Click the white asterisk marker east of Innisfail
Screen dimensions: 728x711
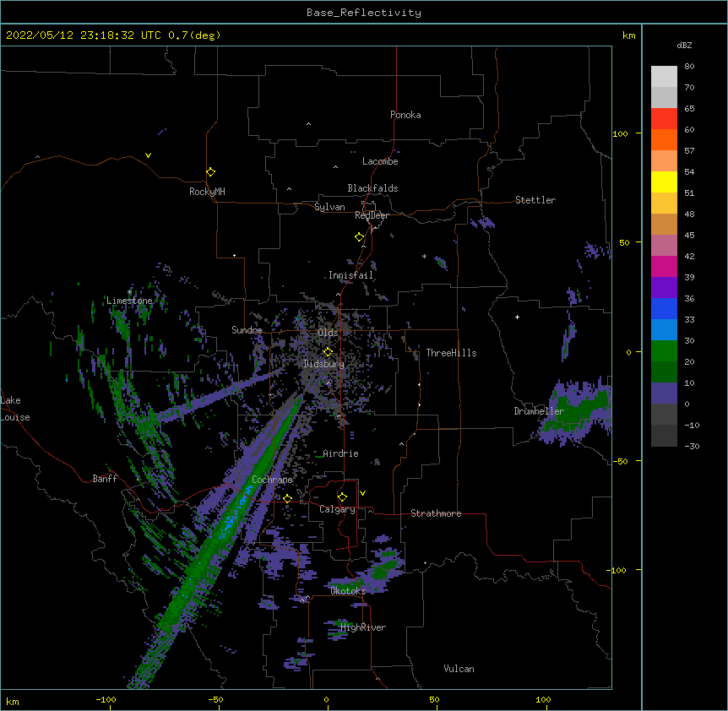coord(424,256)
